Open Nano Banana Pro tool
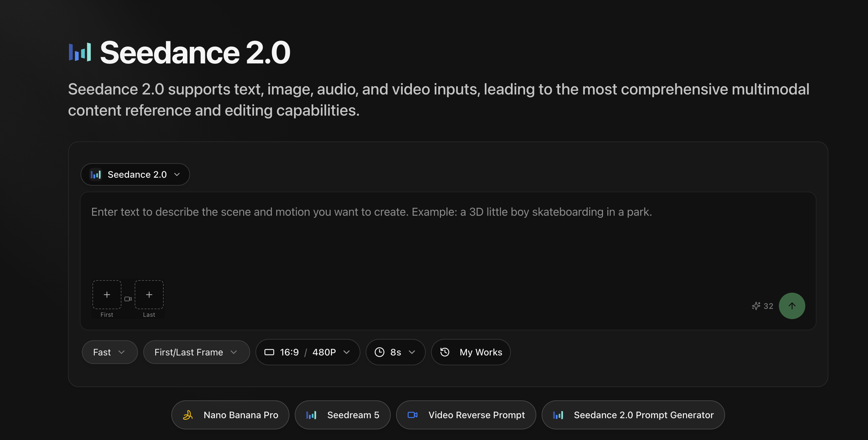The height and width of the screenshot is (440, 868). tap(230, 415)
